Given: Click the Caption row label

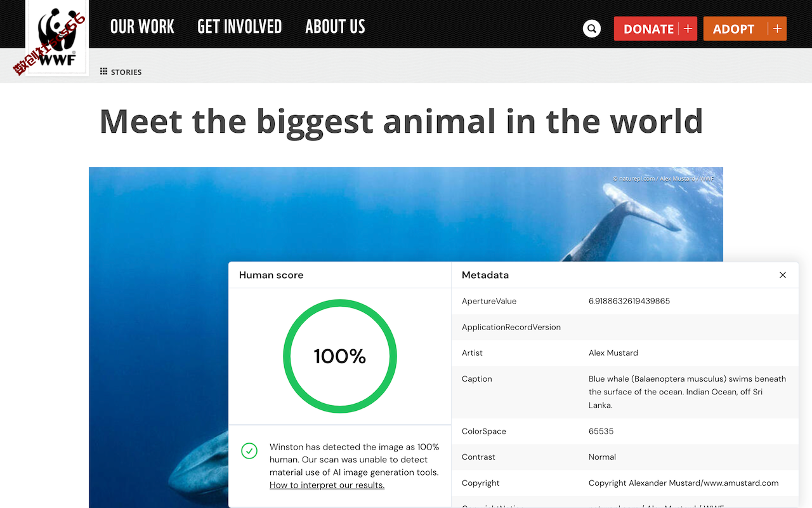Looking at the screenshot, I should coord(477,378).
